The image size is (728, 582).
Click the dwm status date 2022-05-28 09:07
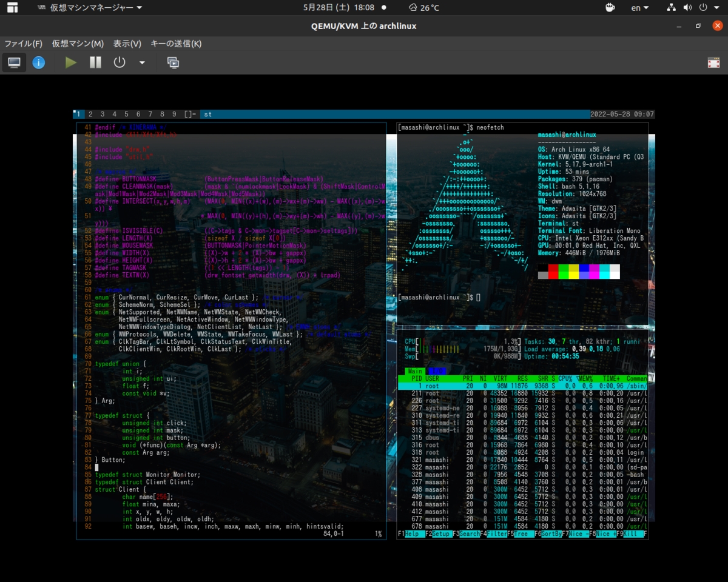pos(622,114)
